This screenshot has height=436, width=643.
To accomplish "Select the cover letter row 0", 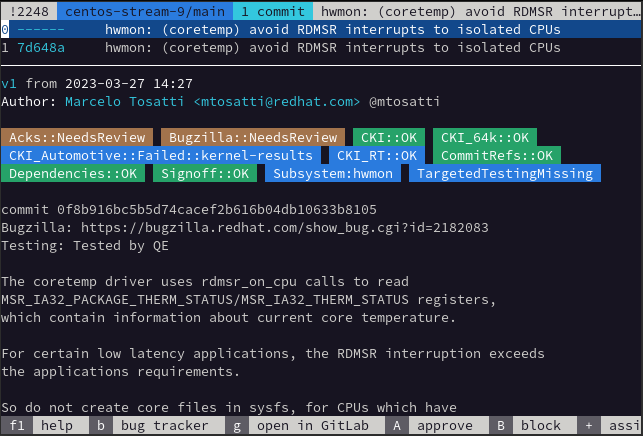I will pos(300,29).
